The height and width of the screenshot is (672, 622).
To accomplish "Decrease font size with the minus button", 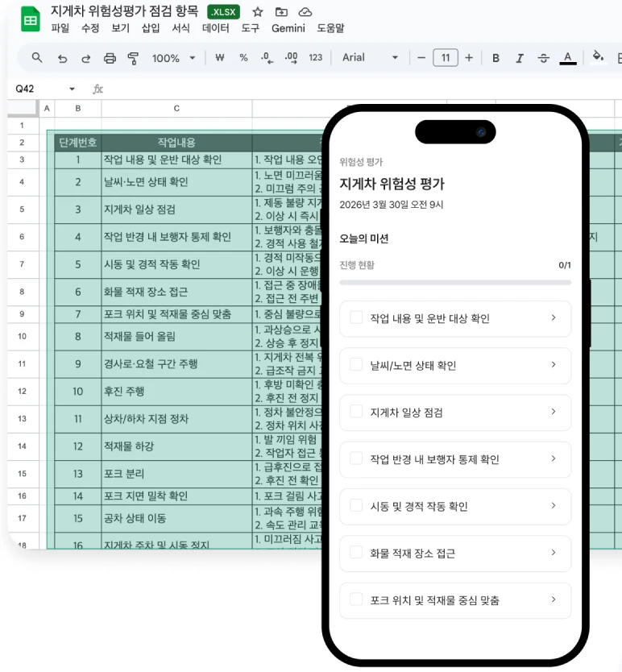I will pos(421,57).
